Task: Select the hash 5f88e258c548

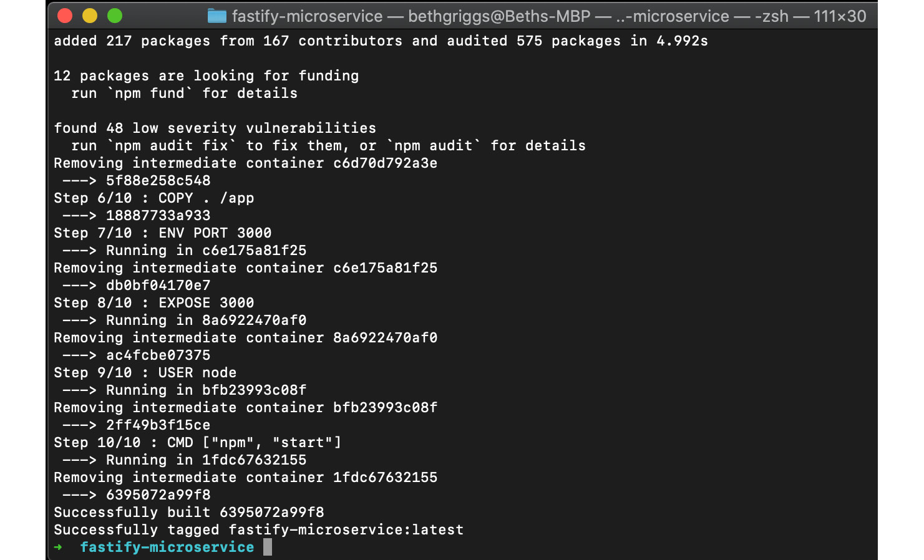Action: pos(158,180)
